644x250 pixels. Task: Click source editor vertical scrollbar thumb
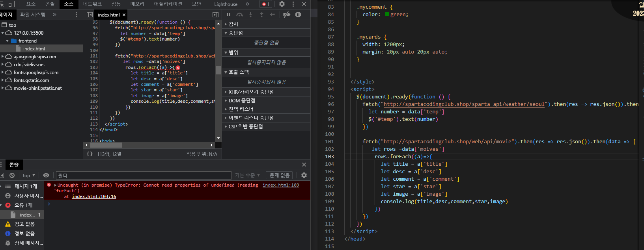(218, 70)
